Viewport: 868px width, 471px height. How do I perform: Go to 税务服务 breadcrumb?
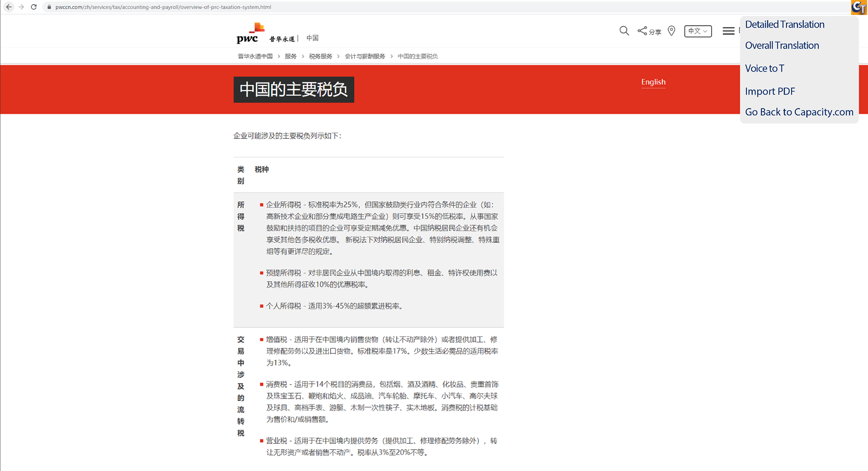[x=321, y=56]
